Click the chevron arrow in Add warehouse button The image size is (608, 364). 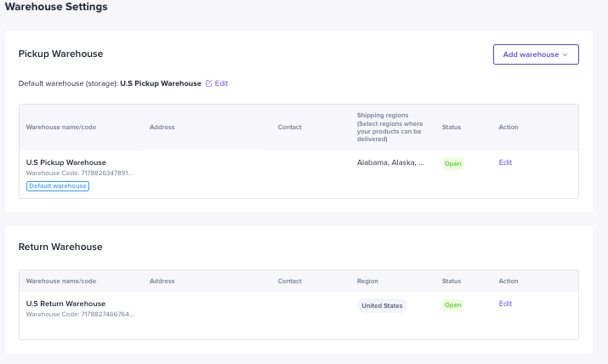coord(565,54)
